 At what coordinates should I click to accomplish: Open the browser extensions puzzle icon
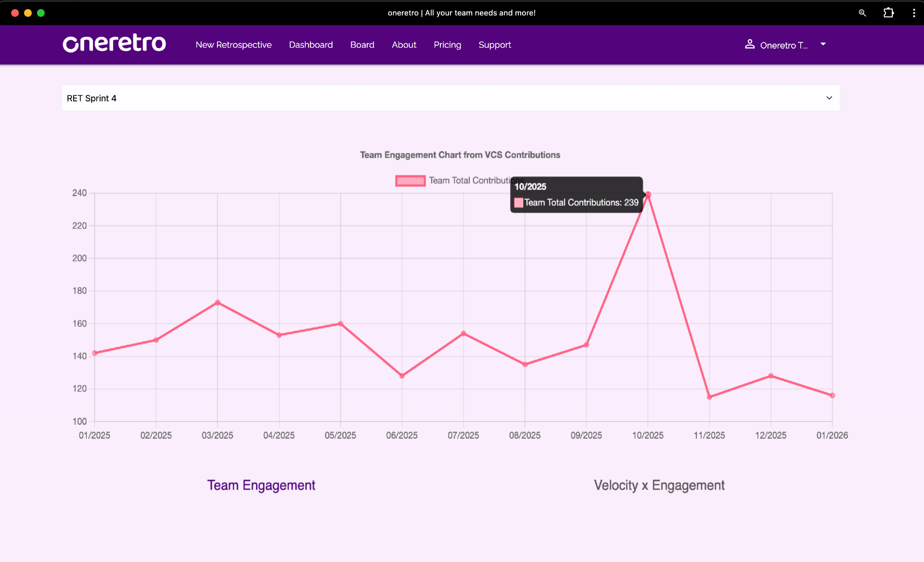889,13
